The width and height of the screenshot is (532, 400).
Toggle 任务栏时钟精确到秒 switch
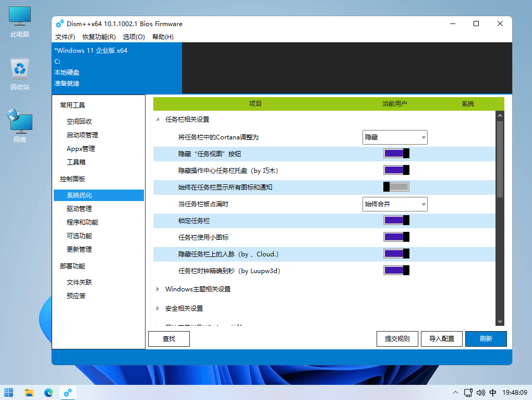coord(396,270)
